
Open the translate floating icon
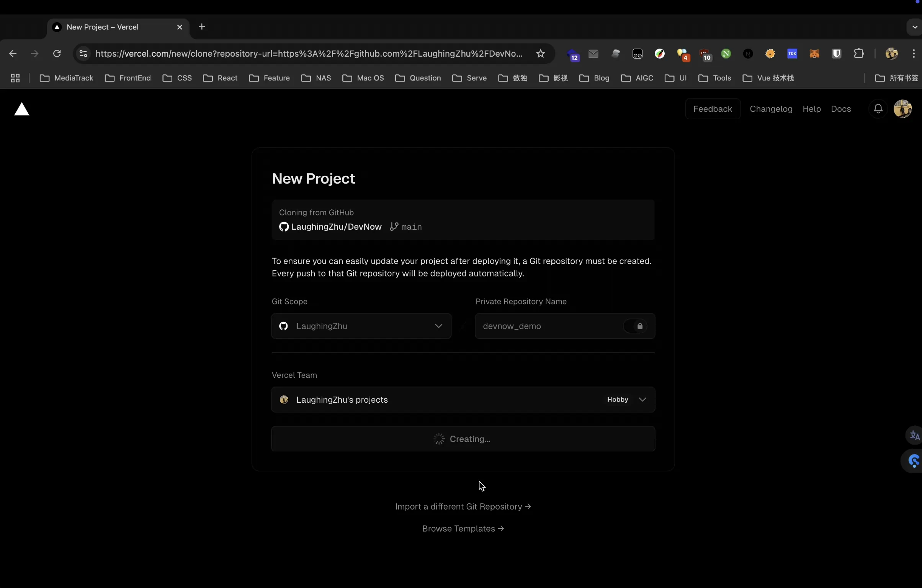pyautogui.click(x=914, y=436)
